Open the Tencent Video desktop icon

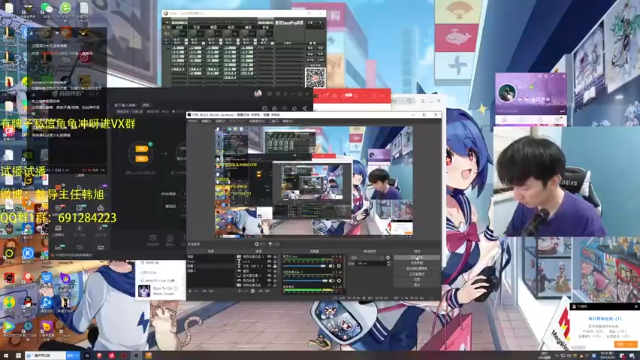tap(9, 327)
